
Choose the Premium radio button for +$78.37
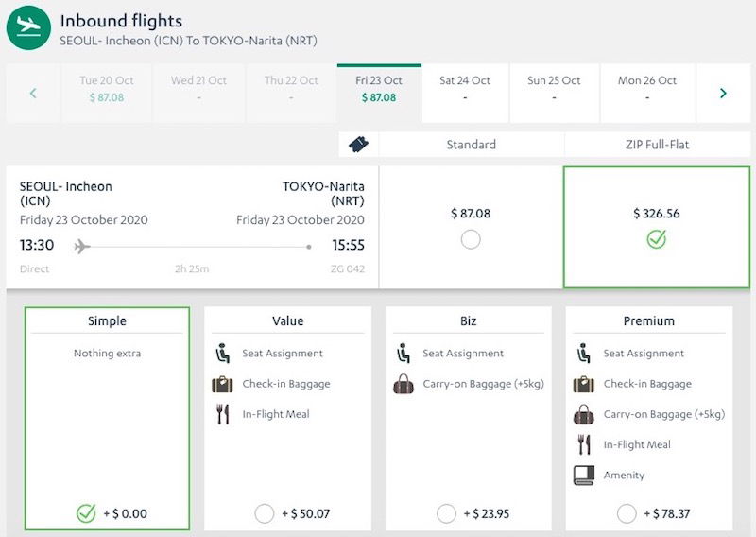[x=627, y=513]
